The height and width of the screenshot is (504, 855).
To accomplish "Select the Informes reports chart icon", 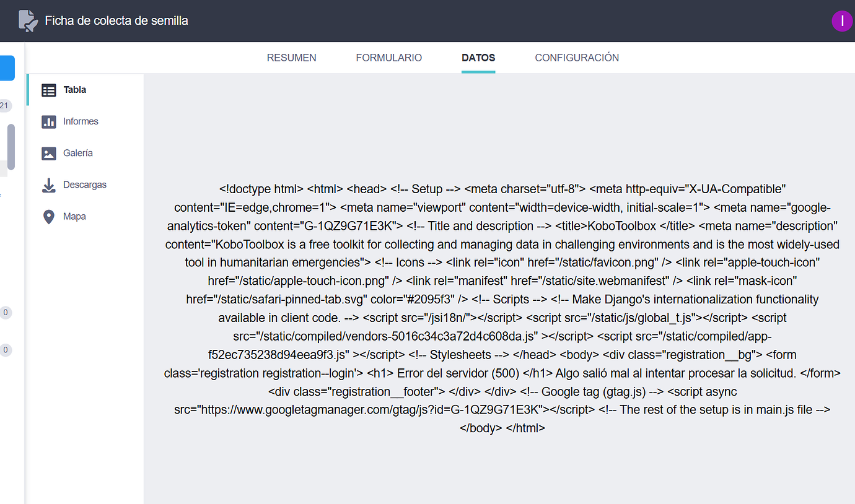I will tap(48, 121).
